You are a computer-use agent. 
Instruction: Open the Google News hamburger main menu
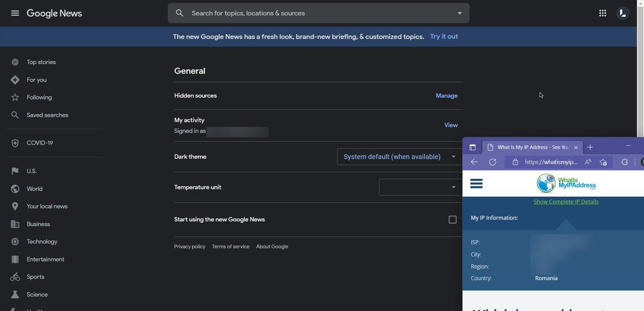tap(15, 13)
